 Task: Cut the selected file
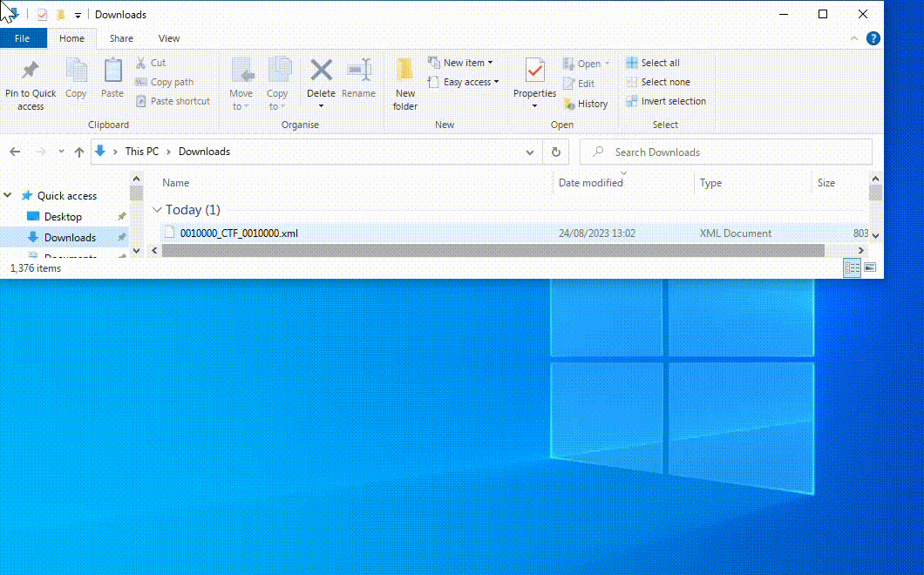click(151, 63)
